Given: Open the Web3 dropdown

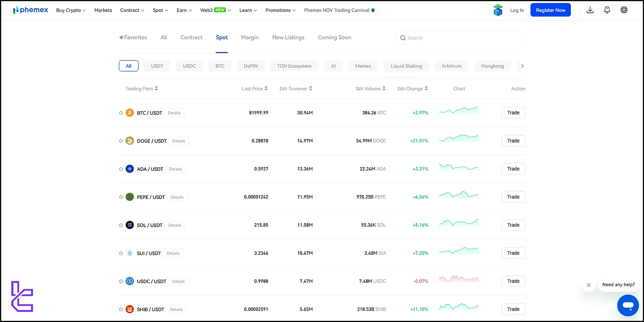Looking at the screenshot, I should coord(215,10).
